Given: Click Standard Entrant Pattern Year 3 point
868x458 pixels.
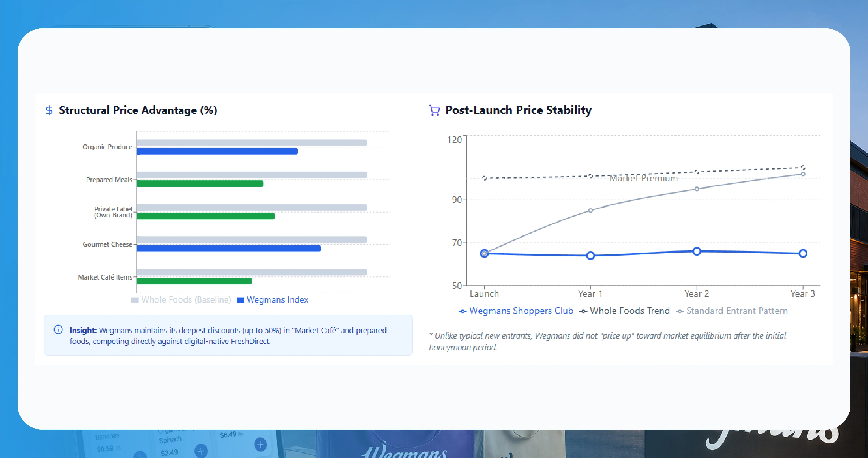Looking at the screenshot, I should 803,174.
